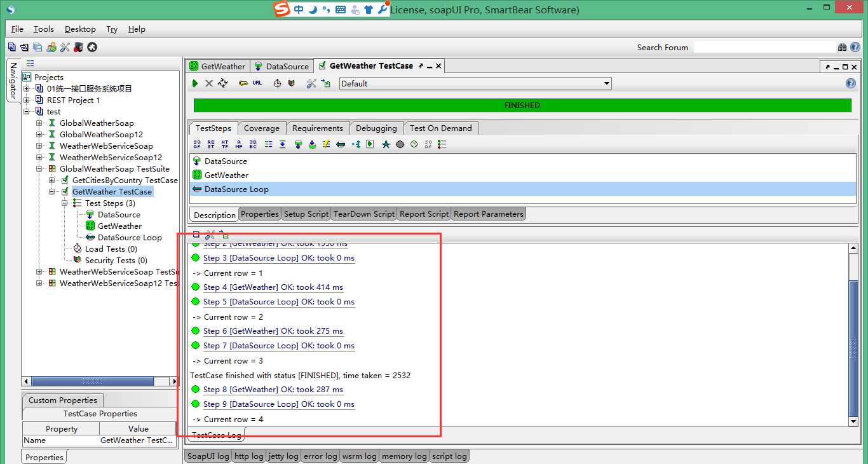Open the script log tab
The image size is (868, 464).
coord(449,456)
